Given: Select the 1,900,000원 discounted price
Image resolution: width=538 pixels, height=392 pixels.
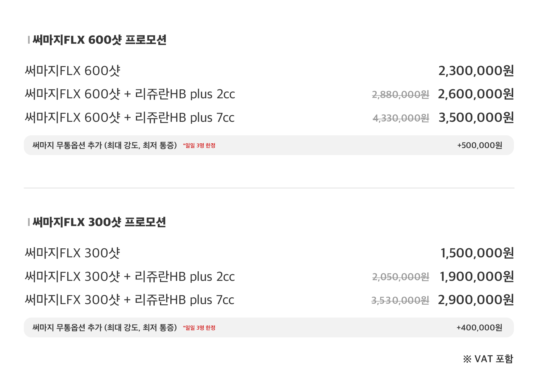Looking at the screenshot, I should [476, 277].
